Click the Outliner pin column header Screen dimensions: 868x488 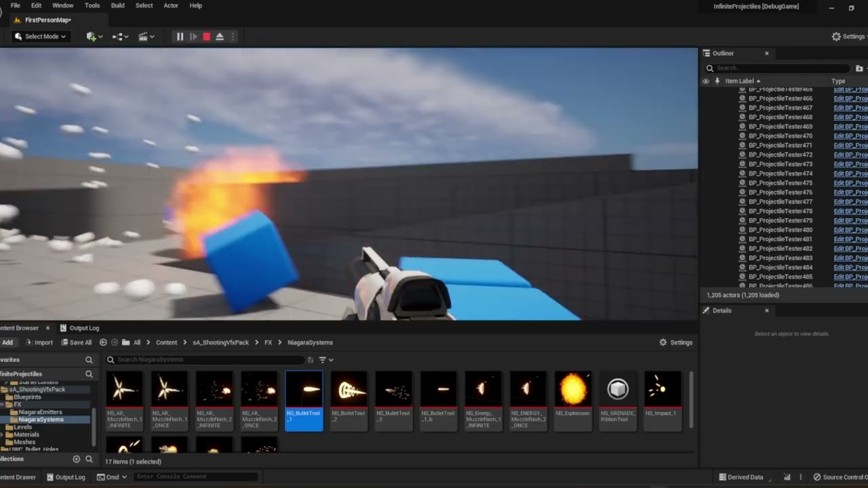tap(717, 81)
